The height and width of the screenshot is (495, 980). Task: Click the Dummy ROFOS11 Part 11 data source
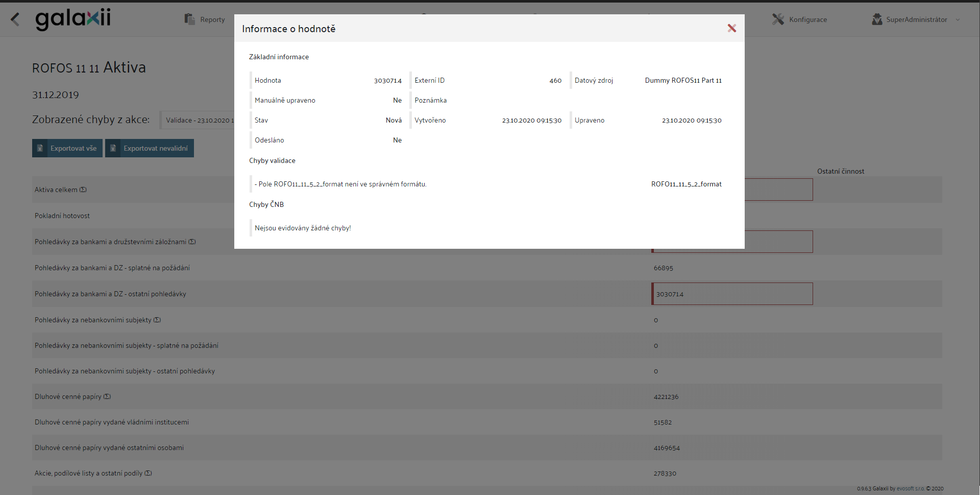(683, 80)
